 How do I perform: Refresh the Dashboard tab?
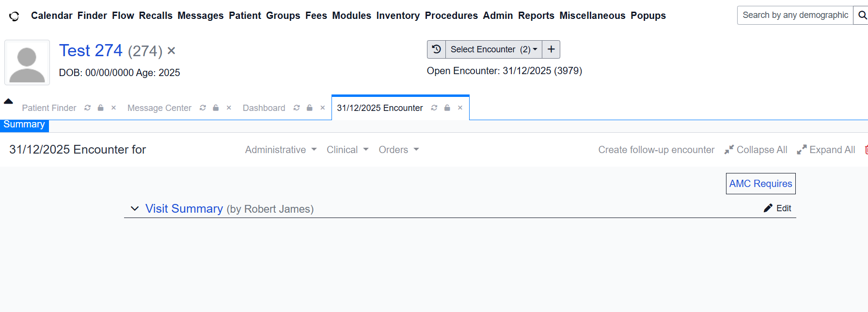click(297, 108)
